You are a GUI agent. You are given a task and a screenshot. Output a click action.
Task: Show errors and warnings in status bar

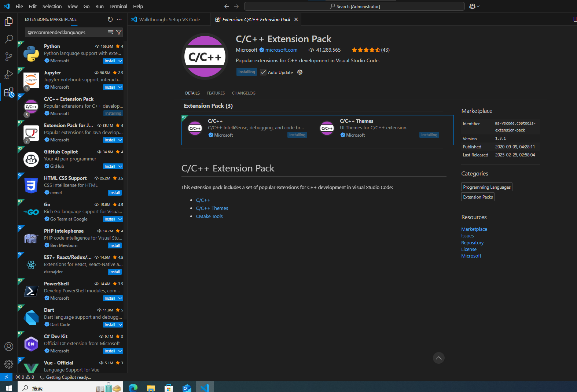[x=25, y=377]
